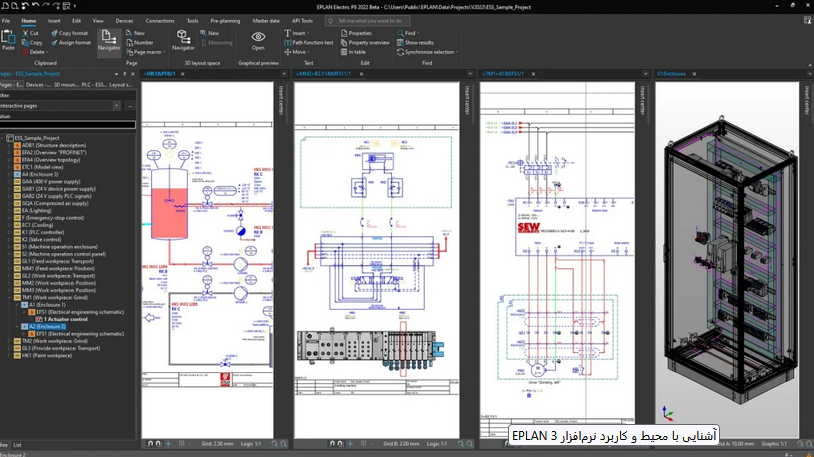The height and width of the screenshot is (457, 814).
Task: Select the S1 Enclosure document tab
Action: (671, 74)
